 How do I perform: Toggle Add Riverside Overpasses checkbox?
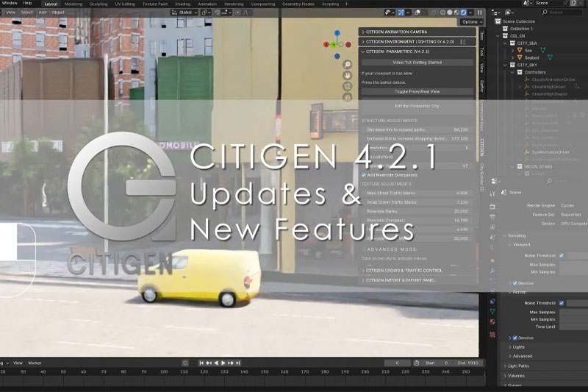click(364, 175)
